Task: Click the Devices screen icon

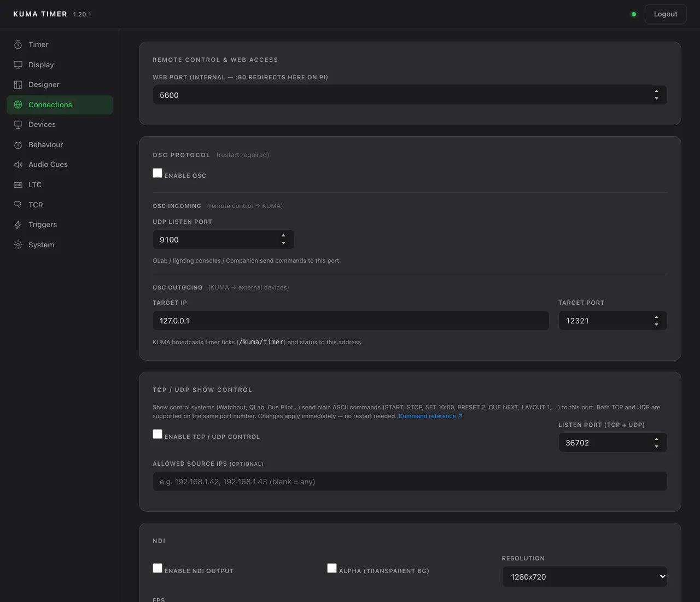Action: pyautogui.click(x=18, y=125)
